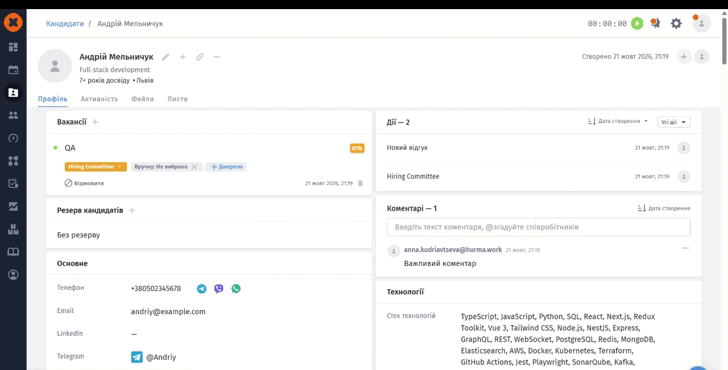Open Усі дії filter dropdown
This screenshot has width=728, height=370.
pyautogui.click(x=674, y=122)
